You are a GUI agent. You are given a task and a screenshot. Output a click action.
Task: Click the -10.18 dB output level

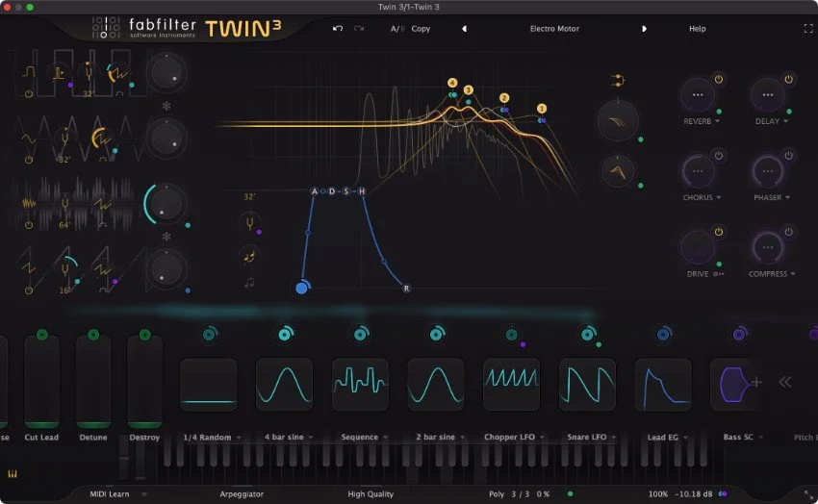(x=693, y=494)
